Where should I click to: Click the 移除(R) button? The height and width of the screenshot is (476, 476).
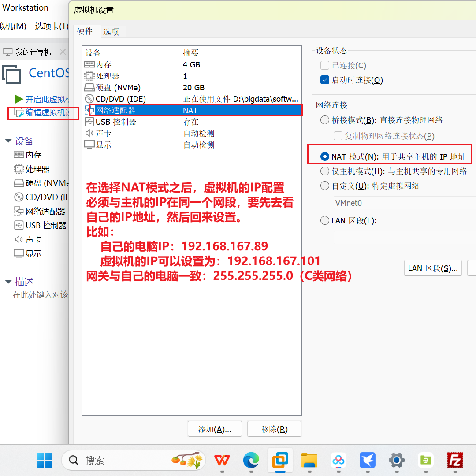click(x=274, y=429)
